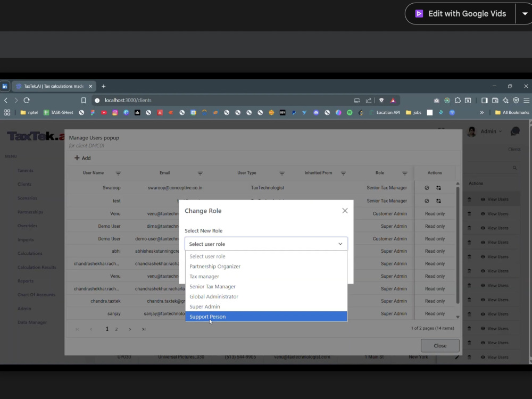Open Scenarios in sidebar menu

pos(27,198)
